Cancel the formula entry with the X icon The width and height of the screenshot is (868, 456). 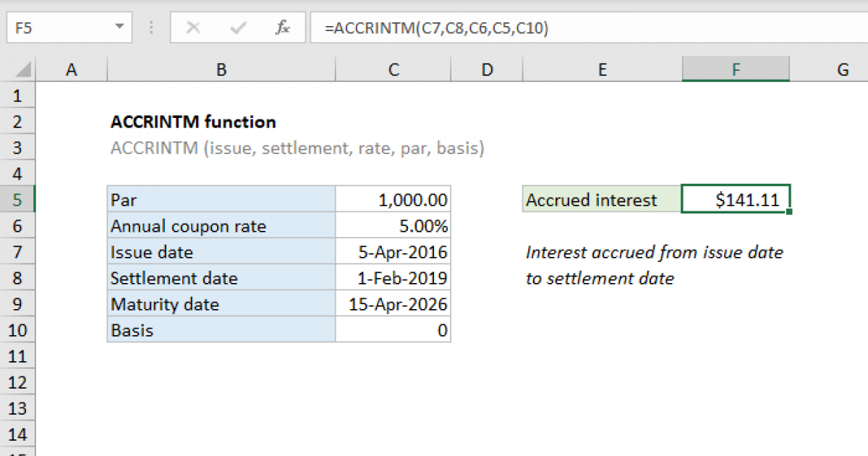coord(193,28)
